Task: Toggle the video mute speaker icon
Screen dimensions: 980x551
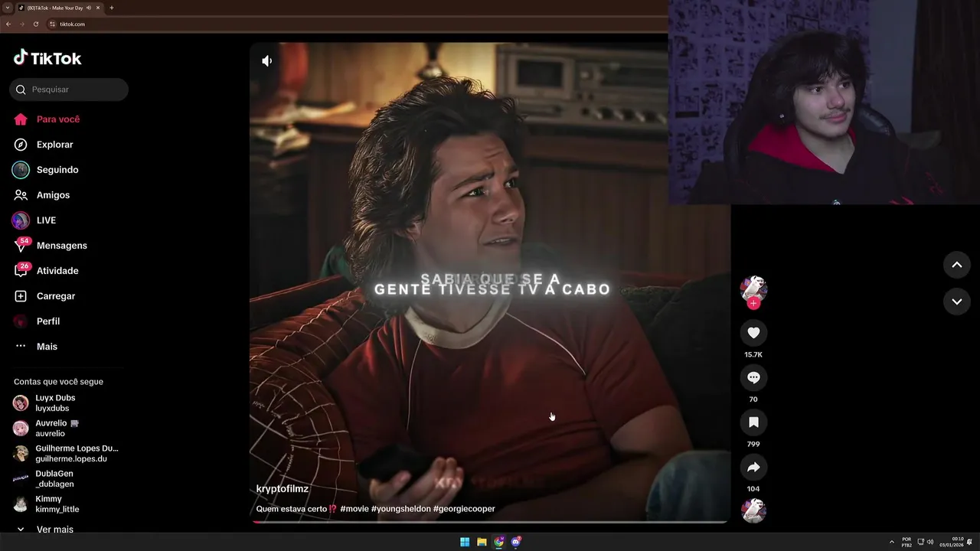Action: click(x=266, y=61)
